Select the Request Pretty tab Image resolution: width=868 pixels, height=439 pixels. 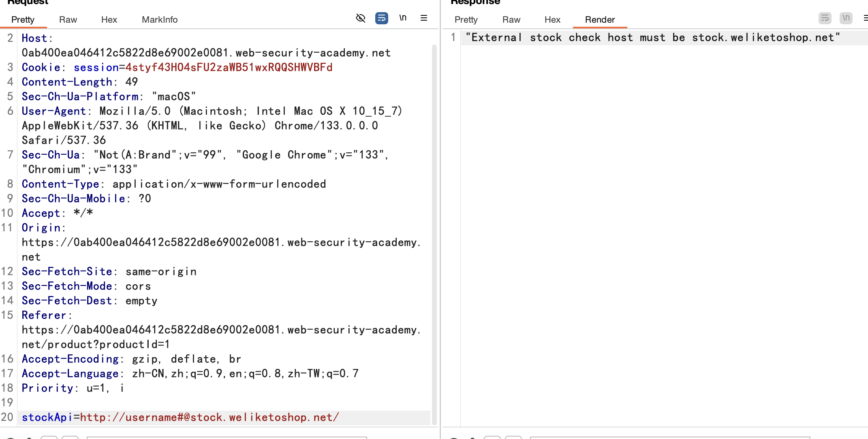click(23, 19)
